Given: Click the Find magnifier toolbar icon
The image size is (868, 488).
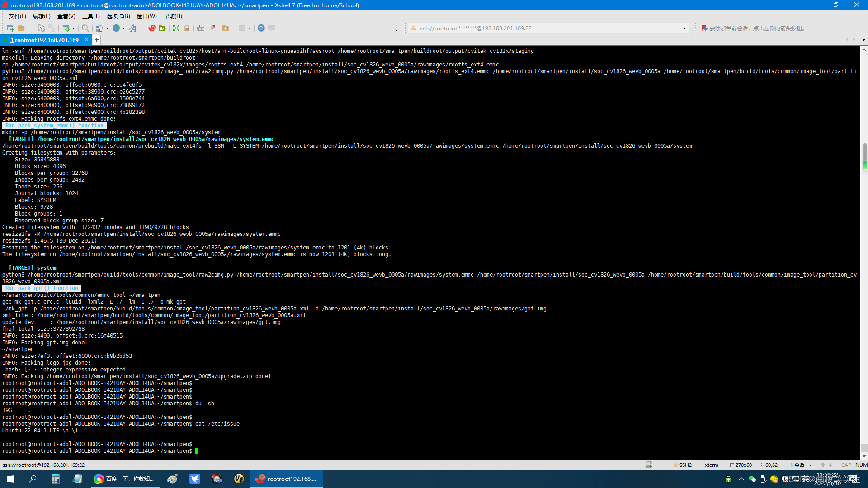Looking at the screenshot, I should pos(85,28).
